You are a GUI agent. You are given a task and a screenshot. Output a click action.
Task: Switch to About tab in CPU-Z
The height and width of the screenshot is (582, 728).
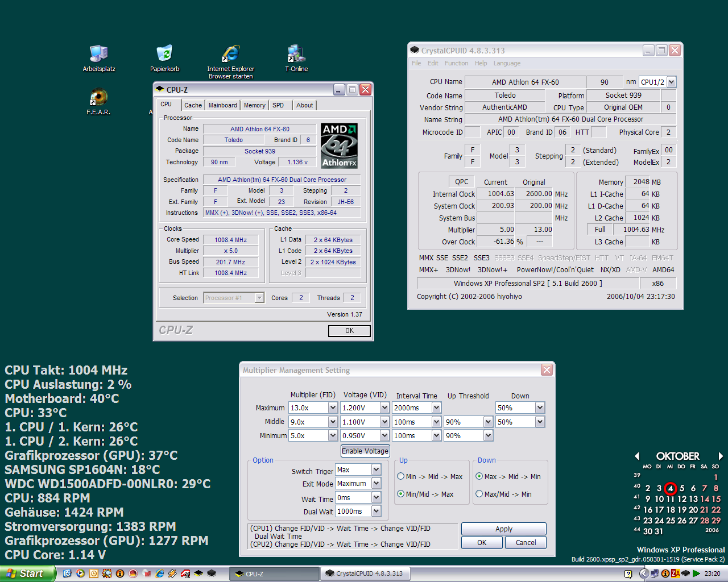tap(304, 105)
